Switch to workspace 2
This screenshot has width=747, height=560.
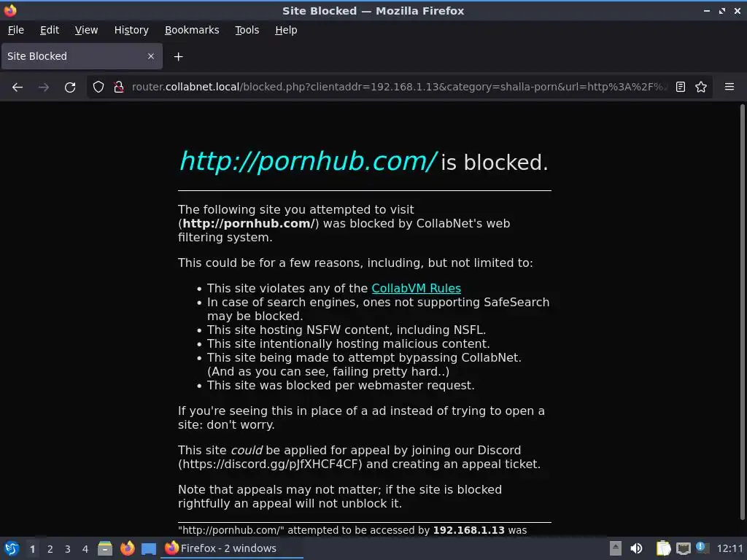click(50, 549)
